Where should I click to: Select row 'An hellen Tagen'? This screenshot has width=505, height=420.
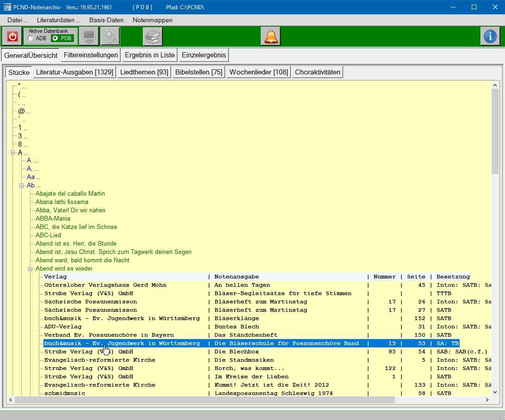pos(267,285)
